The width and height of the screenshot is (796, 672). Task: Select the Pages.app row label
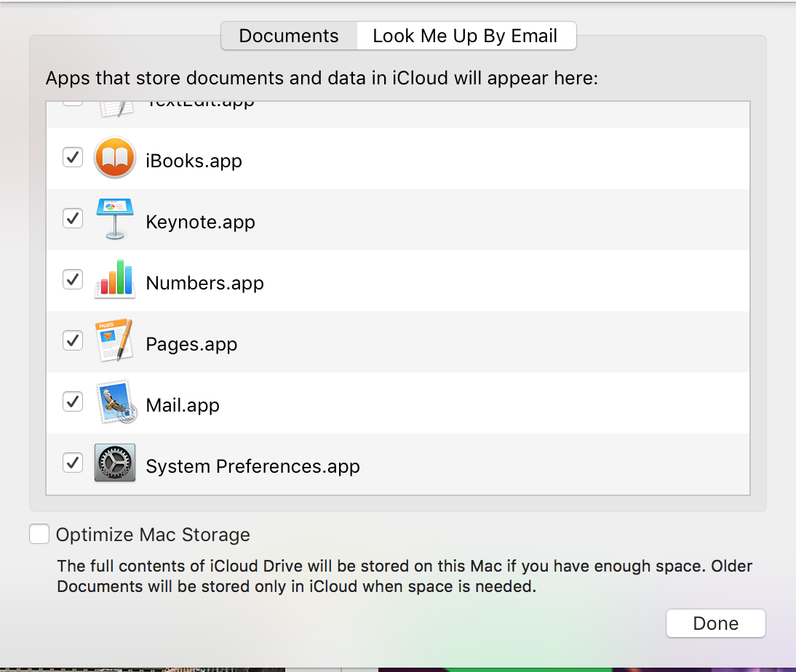(191, 344)
